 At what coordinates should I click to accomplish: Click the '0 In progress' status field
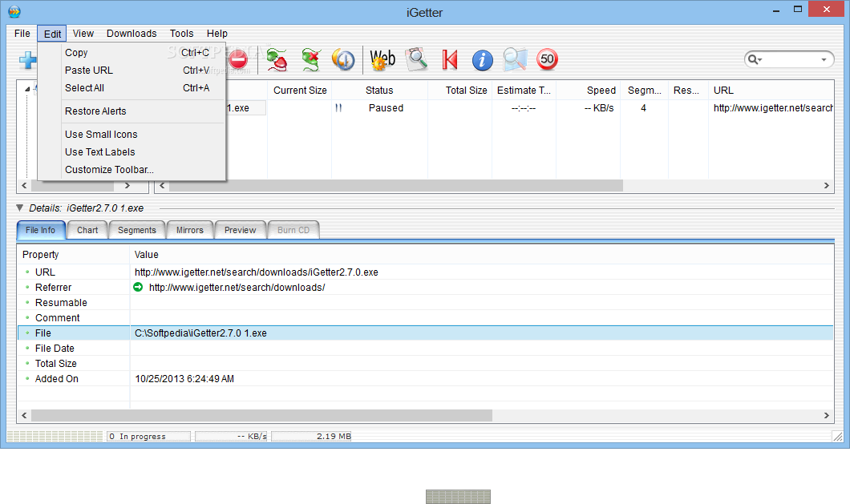tap(148, 436)
